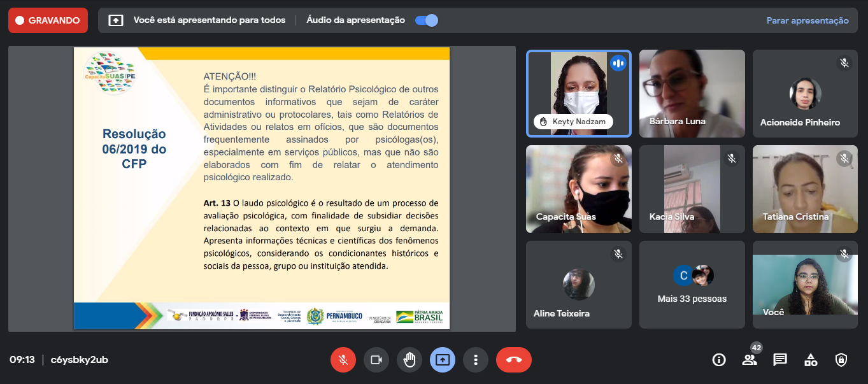The height and width of the screenshot is (384, 868).
Task: Open the activities shapes icon
Action: pyautogui.click(x=811, y=360)
